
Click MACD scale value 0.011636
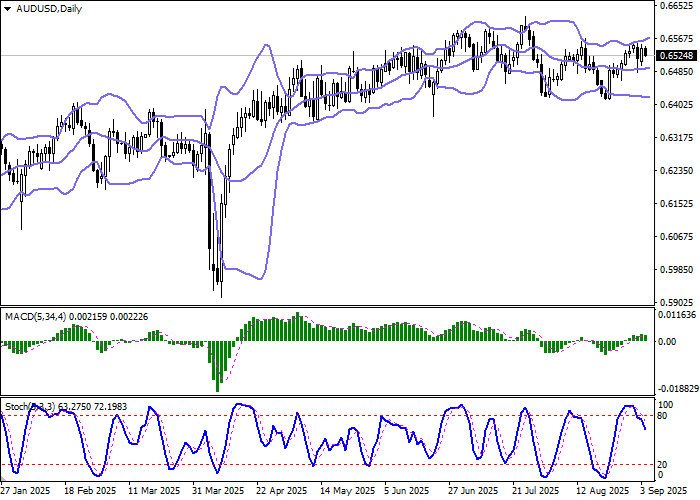pos(677,315)
